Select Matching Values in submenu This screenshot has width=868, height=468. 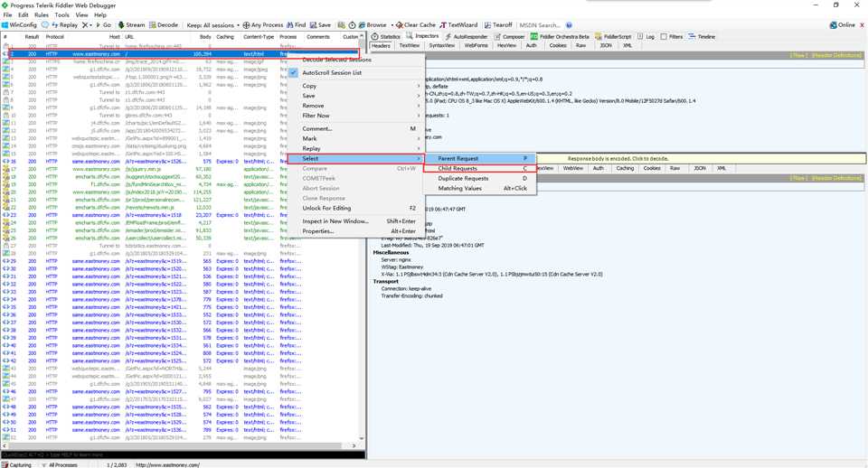480,188
